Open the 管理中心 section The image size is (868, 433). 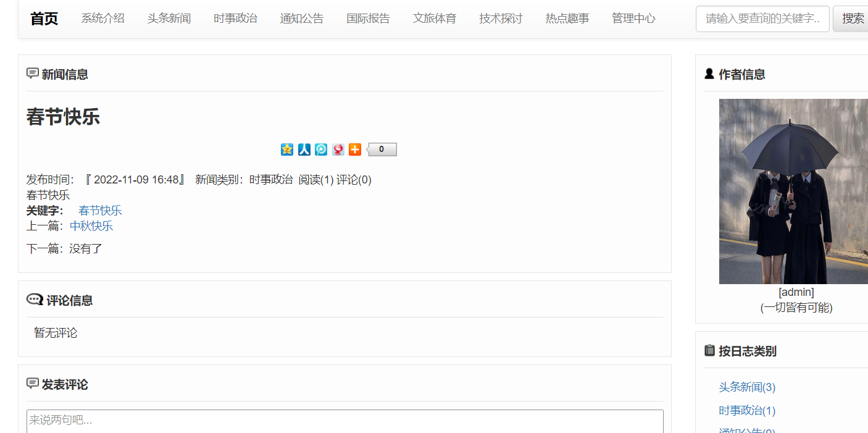point(634,19)
